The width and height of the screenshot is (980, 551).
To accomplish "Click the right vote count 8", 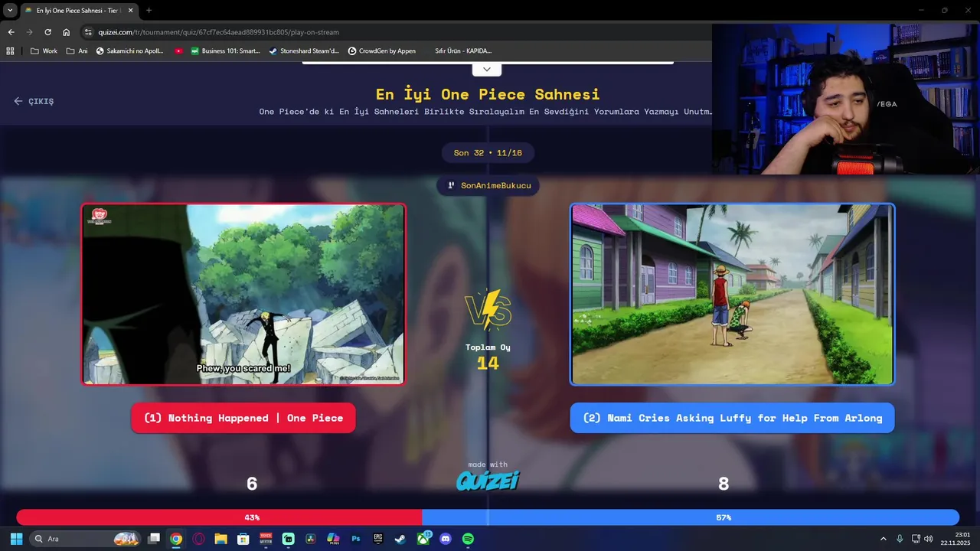I will 724,484.
